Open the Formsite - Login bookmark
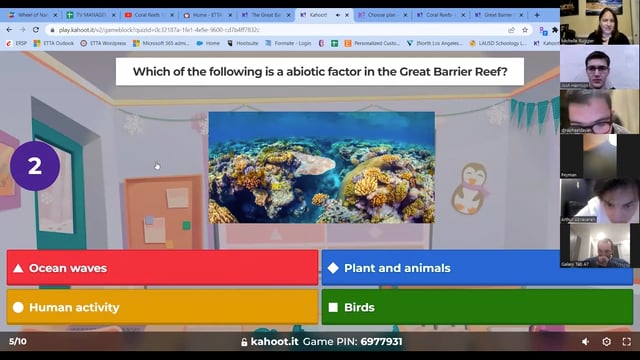 coord(288,43)
